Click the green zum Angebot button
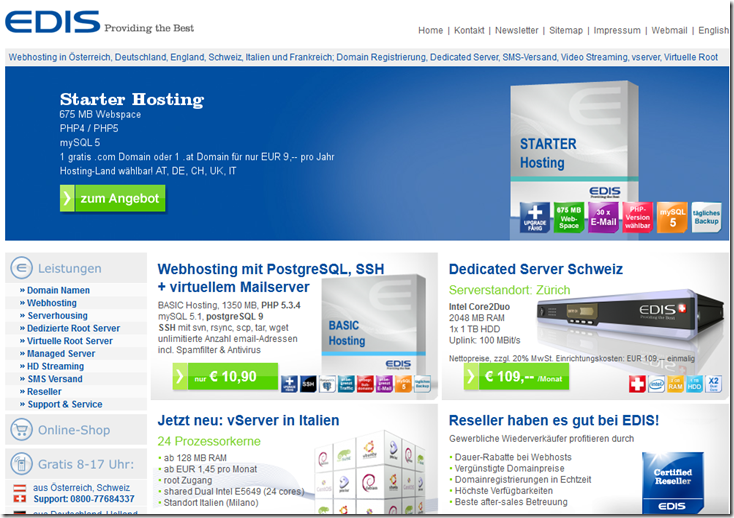This screenshot has width=734, height=518. [x=112, y=198]
